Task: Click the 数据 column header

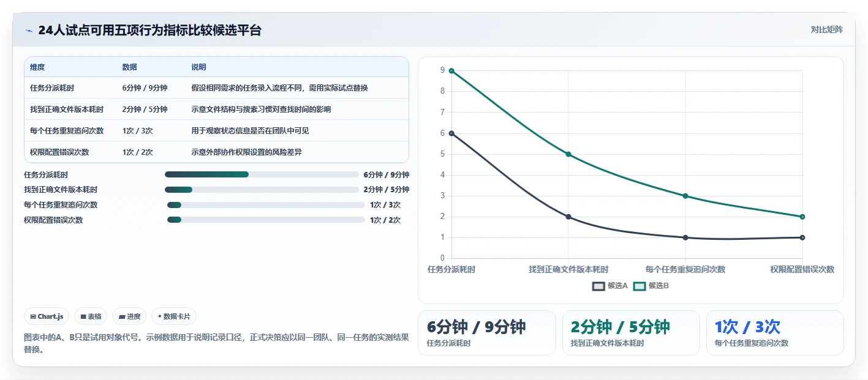Action: pyautogui.click(x=130, y=67)
